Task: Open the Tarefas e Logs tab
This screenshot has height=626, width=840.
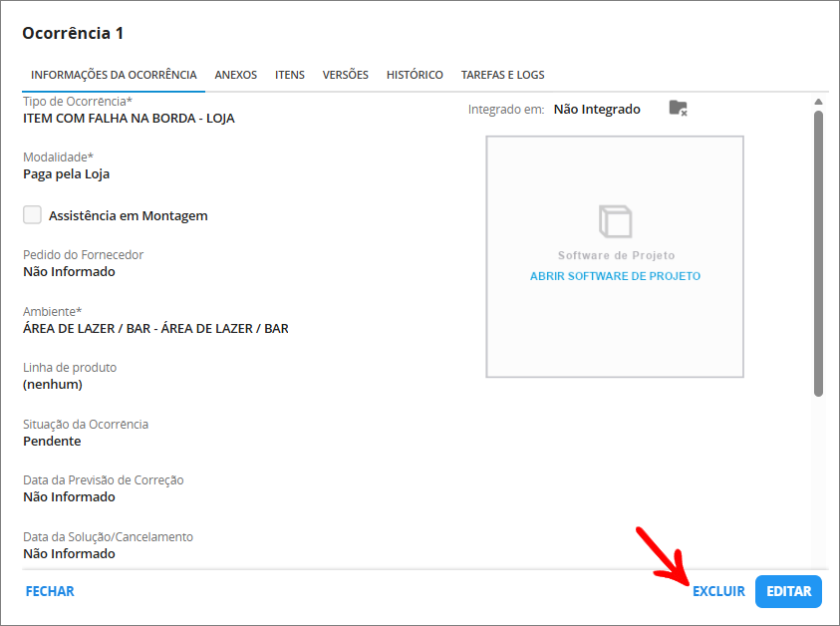Action: coord(502,75)
